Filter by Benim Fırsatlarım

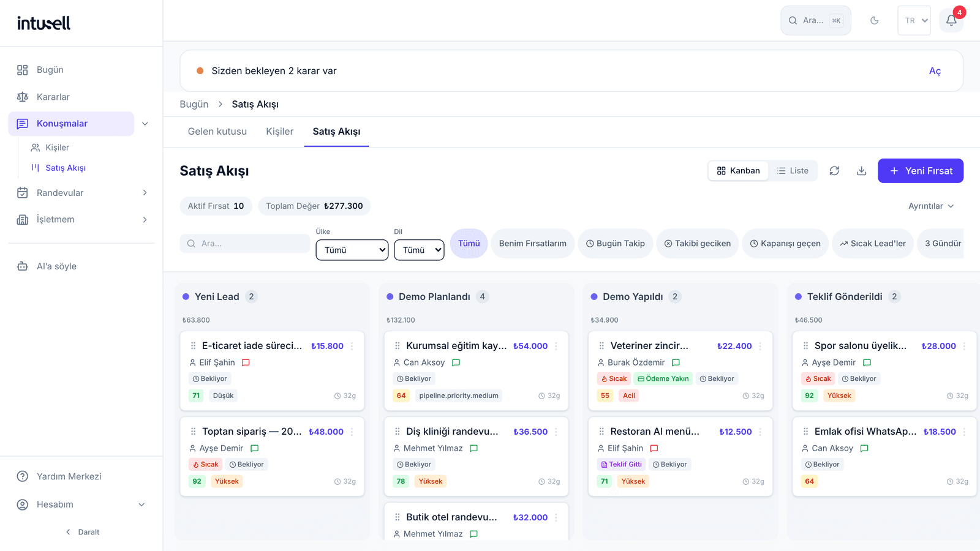click(533, 244)
